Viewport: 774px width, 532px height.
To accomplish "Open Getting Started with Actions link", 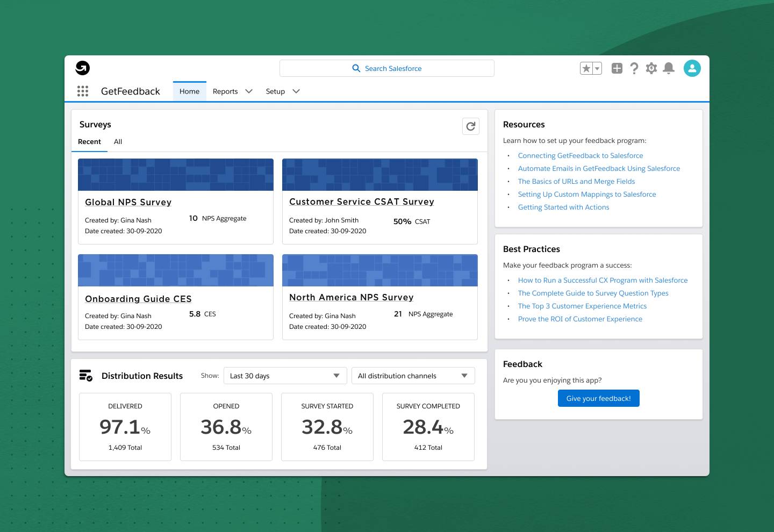I will pyautogui.click(x=564, y=207).
